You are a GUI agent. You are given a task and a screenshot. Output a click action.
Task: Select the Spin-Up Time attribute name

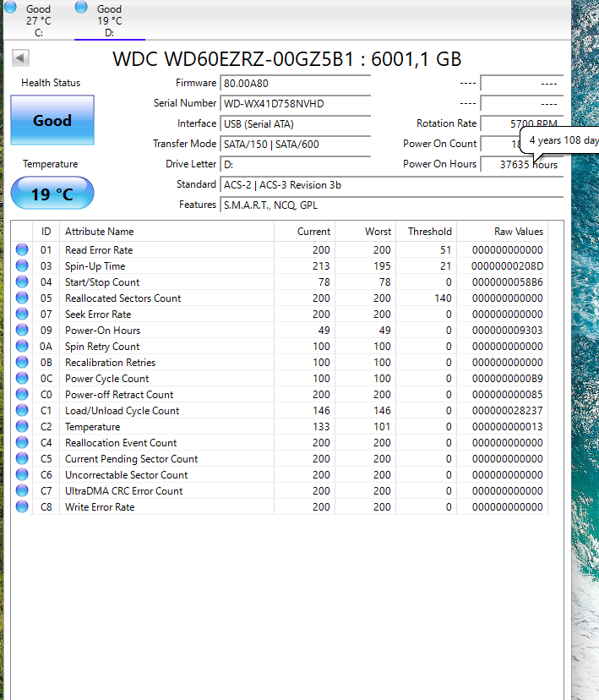[x=95, y=266]
